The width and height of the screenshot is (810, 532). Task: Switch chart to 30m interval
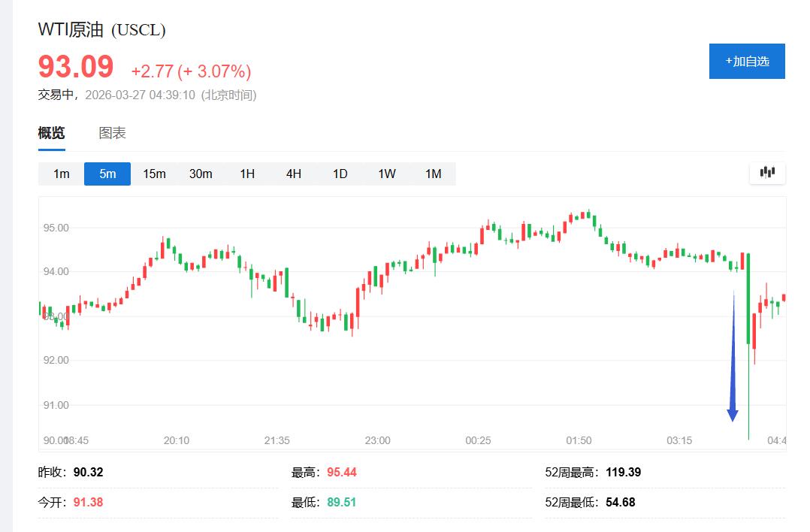tap(201, 174)
